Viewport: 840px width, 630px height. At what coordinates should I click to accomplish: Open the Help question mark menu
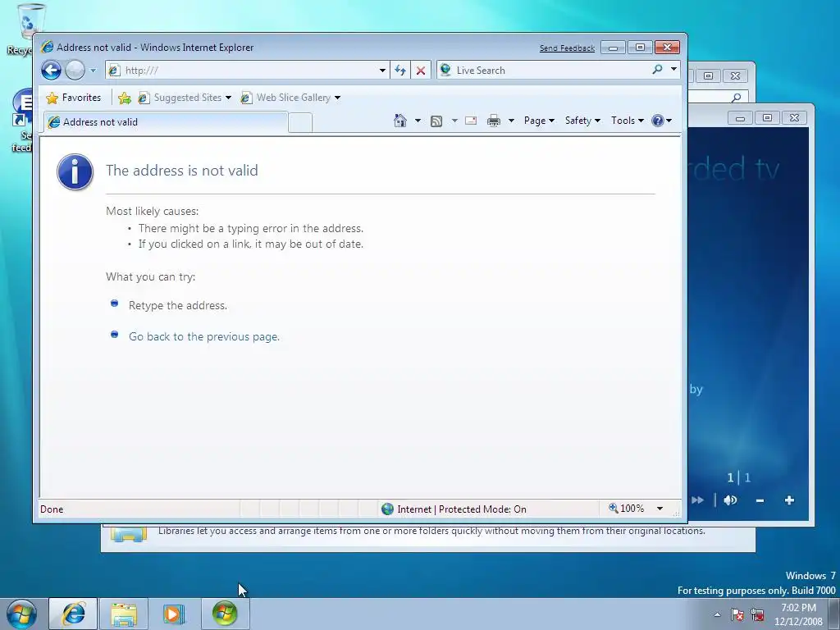coord(662,121)
